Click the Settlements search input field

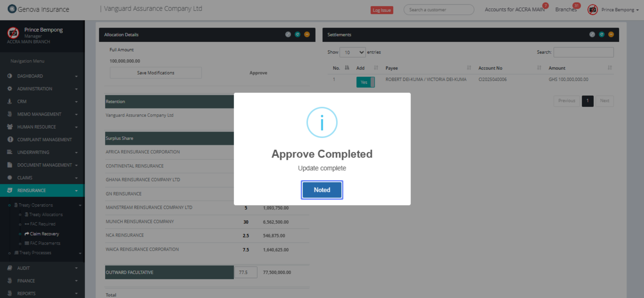583,52
